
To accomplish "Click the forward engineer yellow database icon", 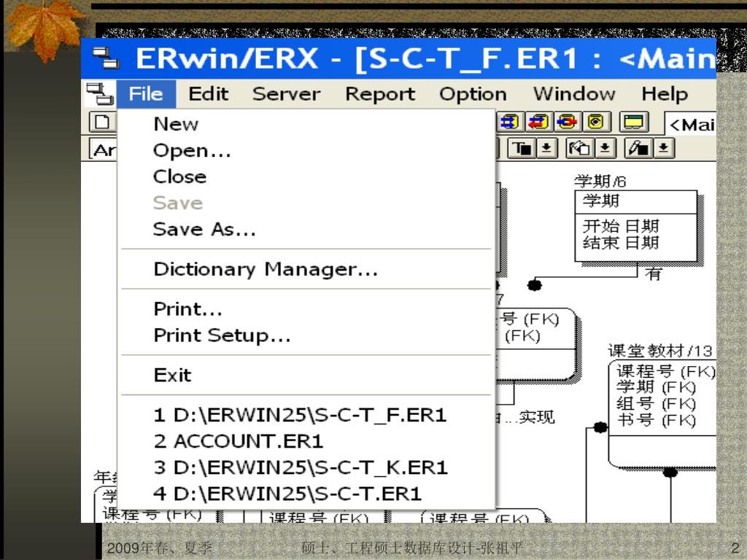I will (509, 122).
